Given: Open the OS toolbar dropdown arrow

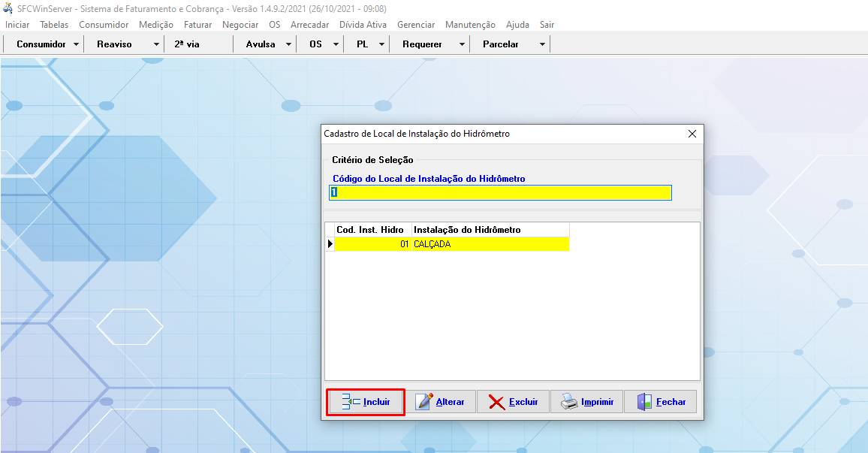Looking at the screenshot, I should tap(336, 44).
